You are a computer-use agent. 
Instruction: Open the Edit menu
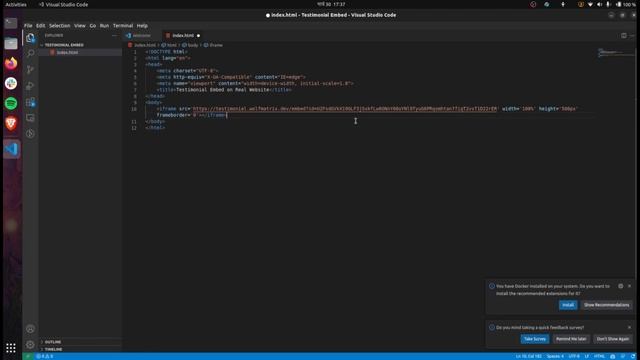click(40, 26)
